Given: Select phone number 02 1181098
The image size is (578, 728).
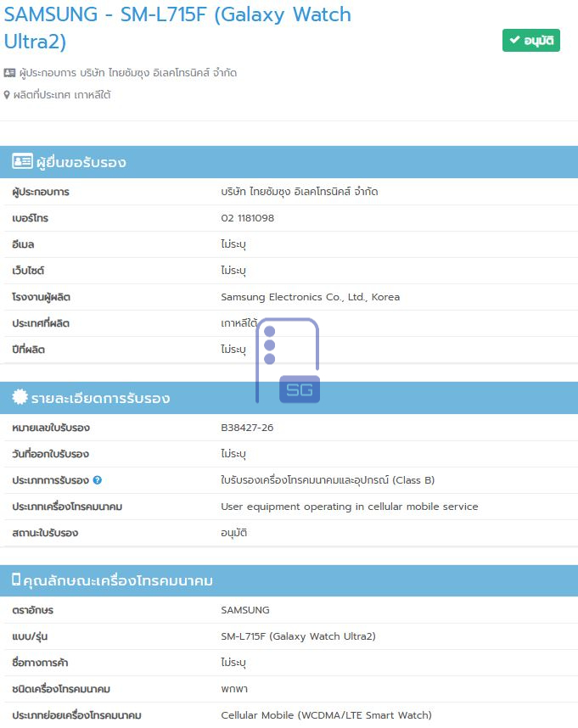Looking at the screenshot, I should tap(248, 218).
